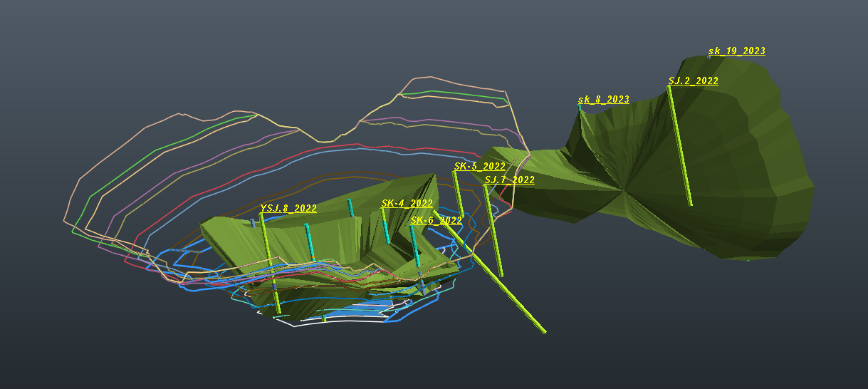The height and width of the screenshot is (389, 868).
Task: Select the SK-5_2022 label text
Action: point(479,167)
